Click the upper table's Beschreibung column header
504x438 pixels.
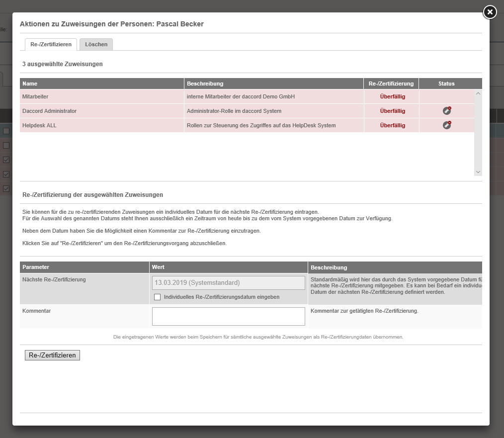274,84
